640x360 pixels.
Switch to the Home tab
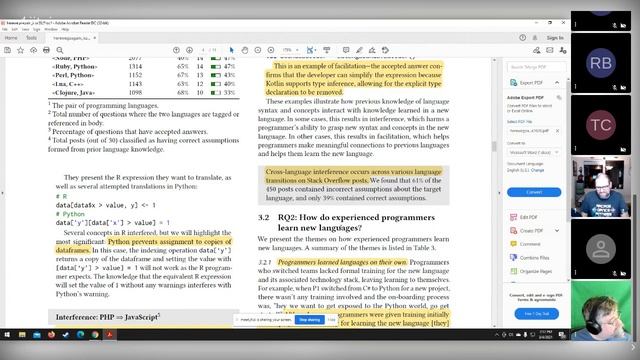[11, 38]
